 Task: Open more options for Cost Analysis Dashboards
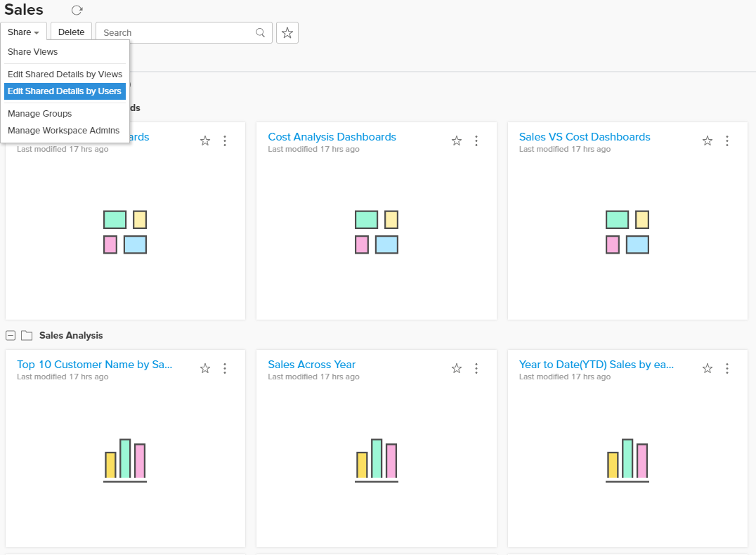(x=476, y=141)
